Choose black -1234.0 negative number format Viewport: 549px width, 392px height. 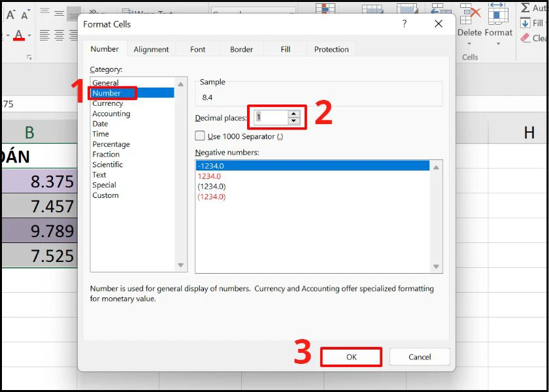click(x=312, y=166)
